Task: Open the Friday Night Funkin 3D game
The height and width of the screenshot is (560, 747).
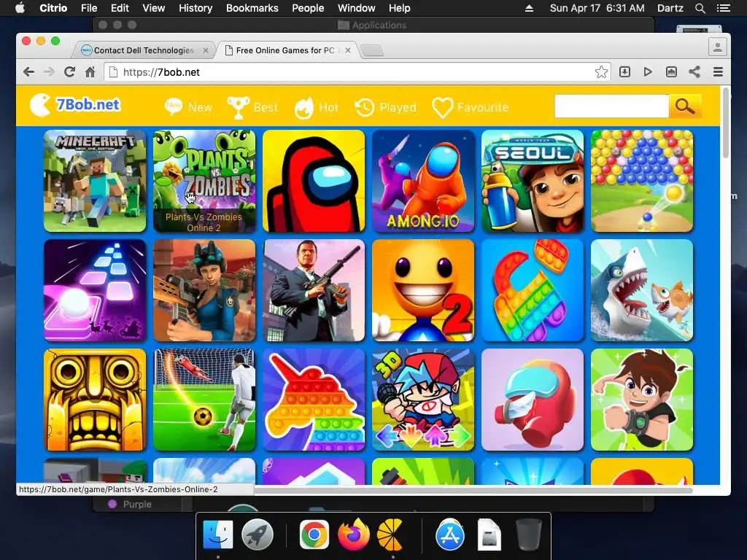Action: pyautogui.click(x=423, y=400)
